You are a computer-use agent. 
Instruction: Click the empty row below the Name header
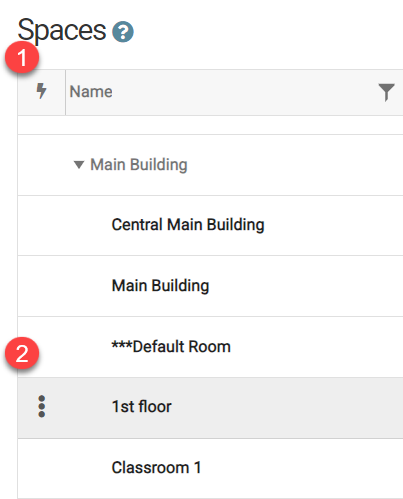[210, 125]
